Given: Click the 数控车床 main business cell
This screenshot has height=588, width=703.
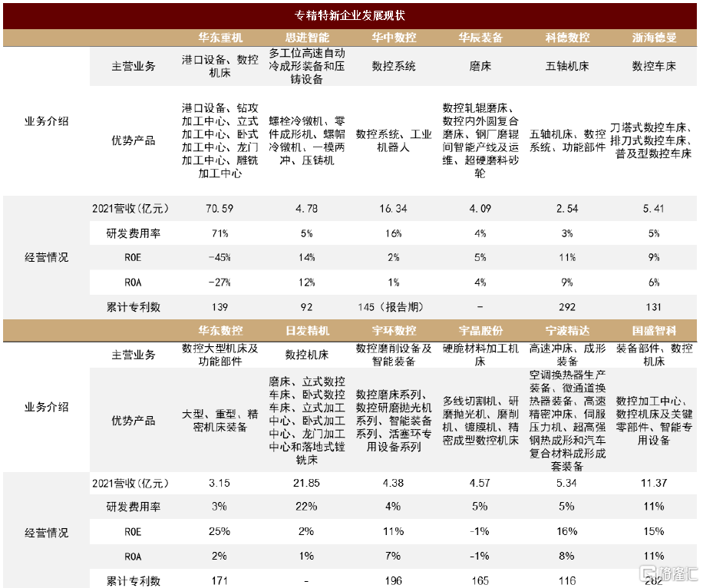Looking at the screenshot, I should click(654, 66).
